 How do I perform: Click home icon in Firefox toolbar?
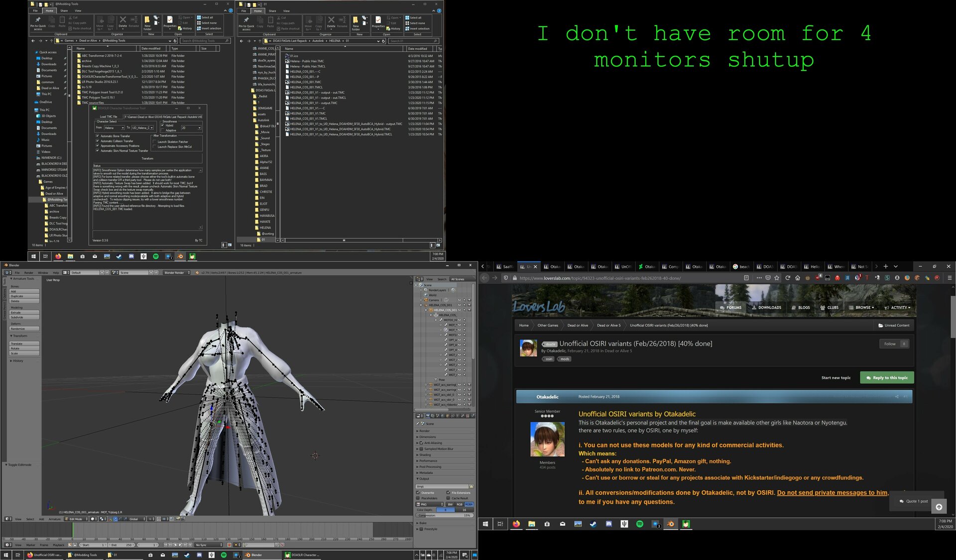coord(797,278)
